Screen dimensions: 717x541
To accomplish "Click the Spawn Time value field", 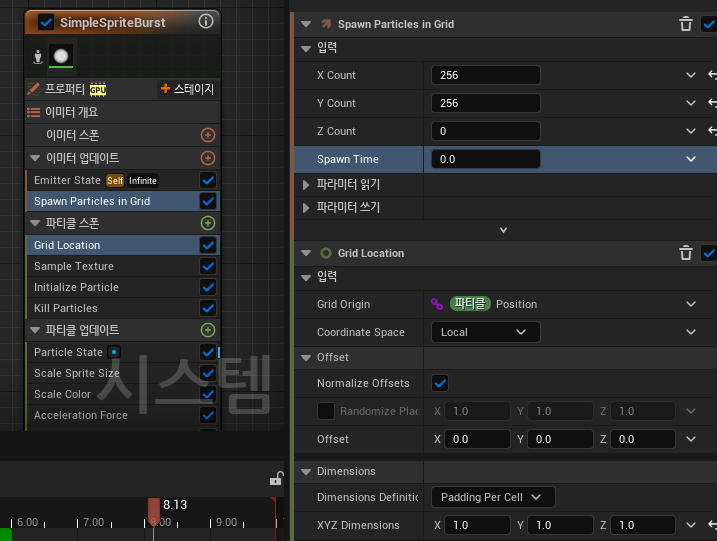I will 486,159.
